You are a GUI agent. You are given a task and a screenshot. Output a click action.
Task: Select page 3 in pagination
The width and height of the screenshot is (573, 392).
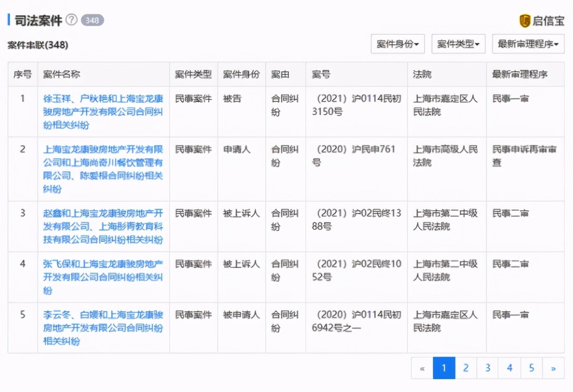click(487, 368)
